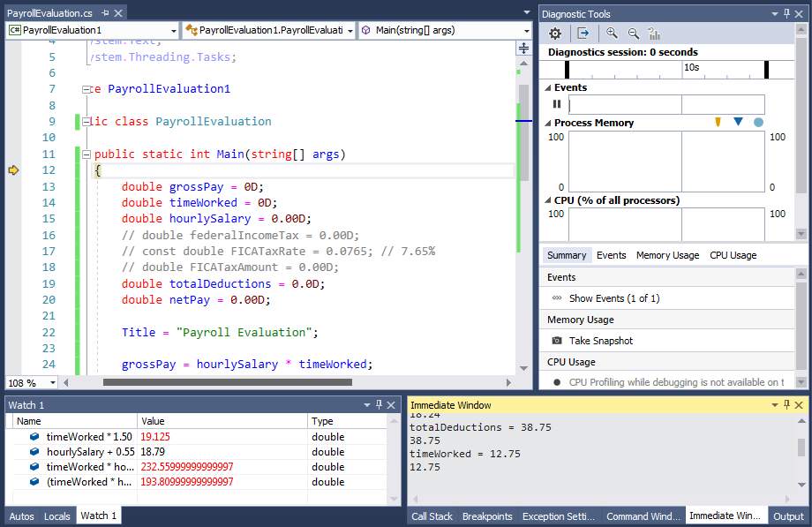Open Diagnostic Tools settings gear
The image size is (812, 527).
click(555, 34)
